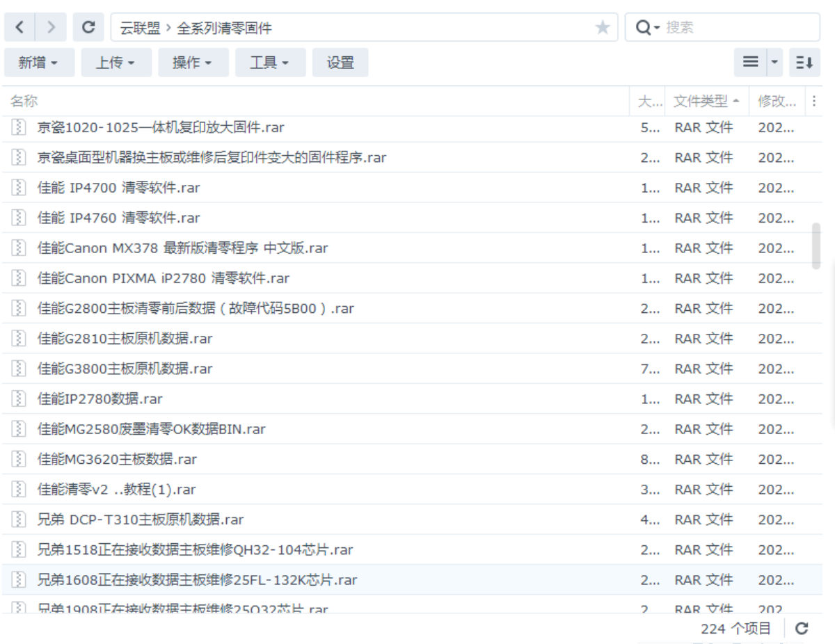Viewport: 835px width, 644px height.
Task: Click the 224 个项目 item count
Action: click(x=736, y=629)
